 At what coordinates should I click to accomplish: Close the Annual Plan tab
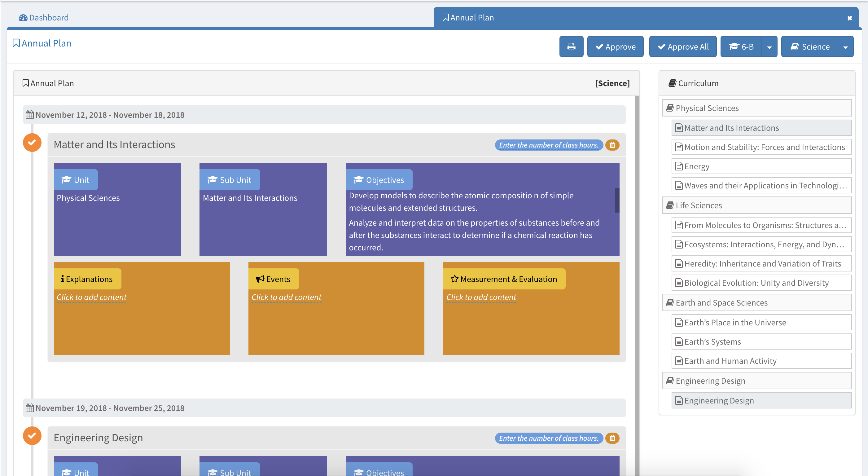tap(849, 18)
